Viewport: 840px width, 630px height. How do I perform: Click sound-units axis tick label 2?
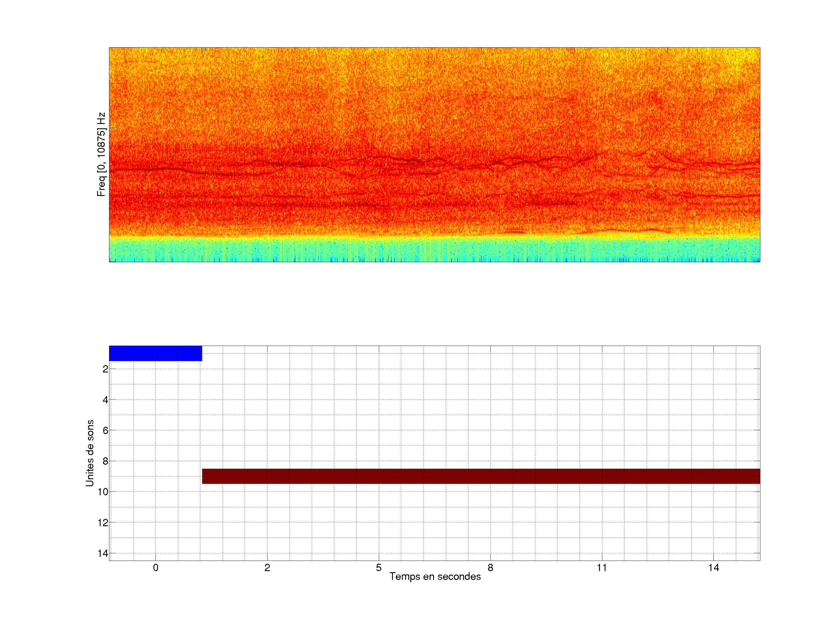(x=105, y=369)
